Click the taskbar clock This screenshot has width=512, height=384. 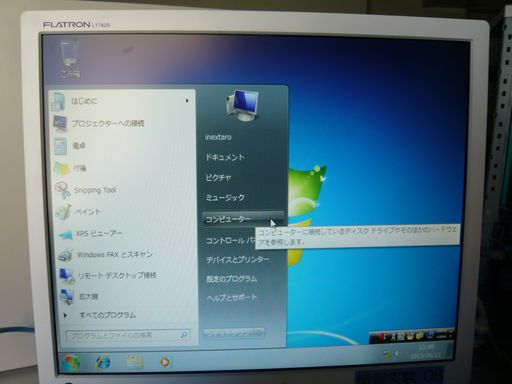click(x=425, y=351)
